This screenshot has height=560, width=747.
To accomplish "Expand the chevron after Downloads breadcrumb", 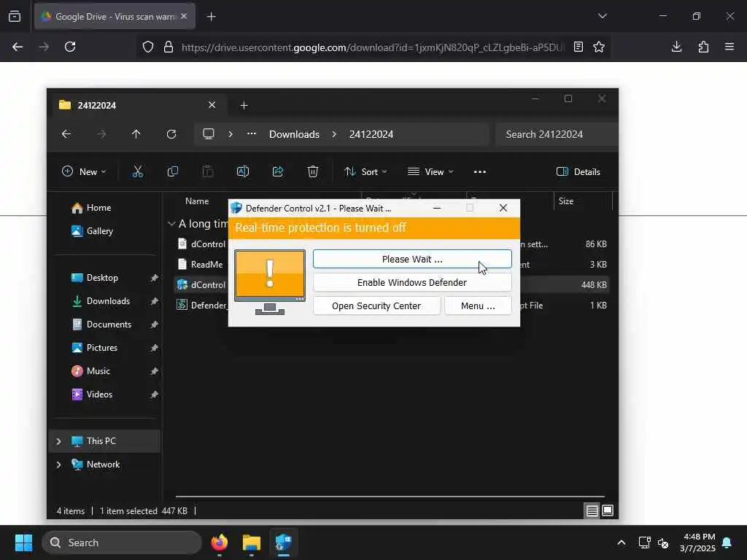I will click(x=334, y=134).
